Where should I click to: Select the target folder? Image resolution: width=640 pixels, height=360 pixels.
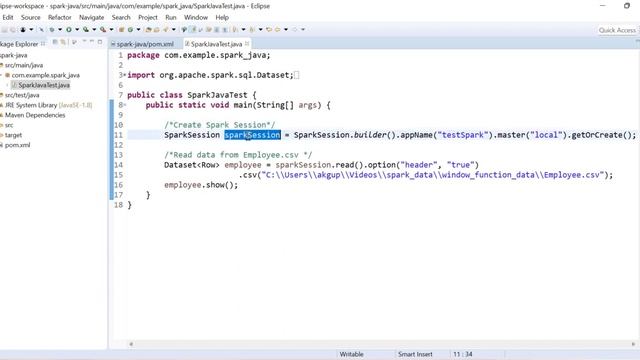click(x=13, y=135)
